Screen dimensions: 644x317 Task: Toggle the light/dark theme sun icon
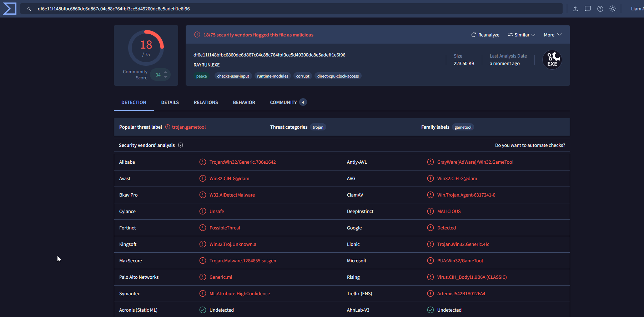point(613,9)
